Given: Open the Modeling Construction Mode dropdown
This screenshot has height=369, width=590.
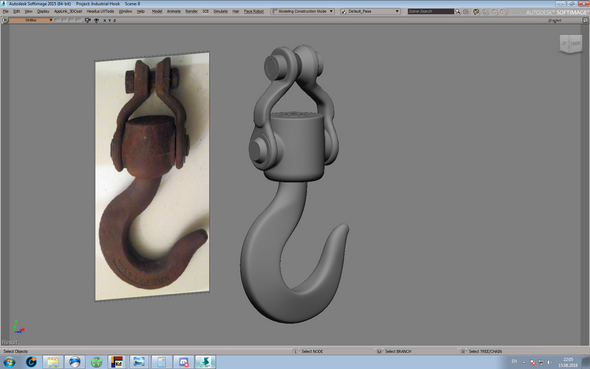Looking at the screenshot, I should tap(303, 12).
